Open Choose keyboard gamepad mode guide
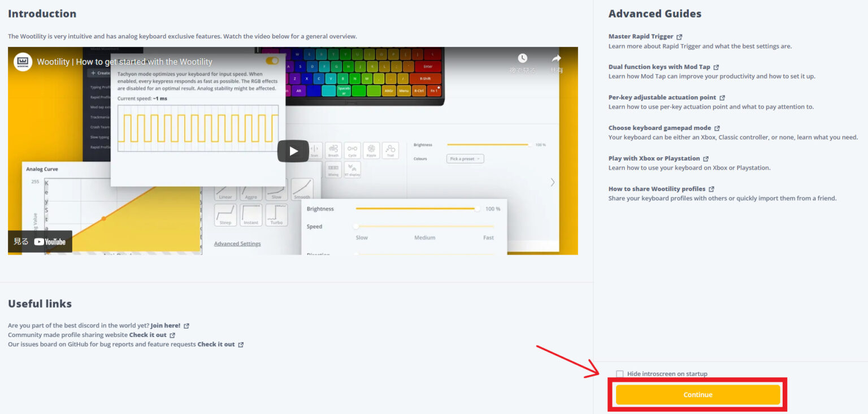868x414 pixels. (x=659, y=128)
